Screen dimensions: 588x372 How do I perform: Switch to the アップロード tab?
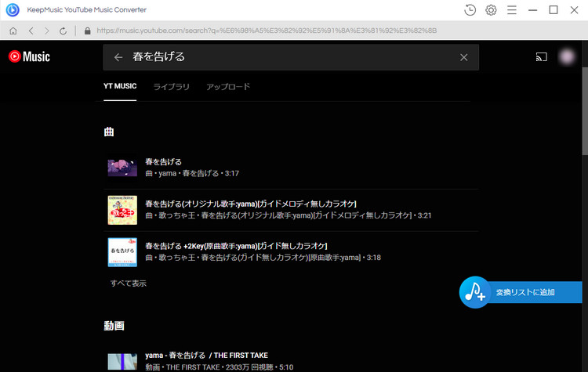(x=228, y=86)
